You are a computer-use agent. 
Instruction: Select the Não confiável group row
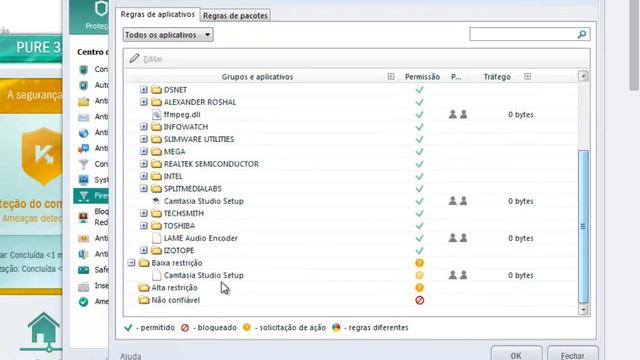[x=351, y=300]
